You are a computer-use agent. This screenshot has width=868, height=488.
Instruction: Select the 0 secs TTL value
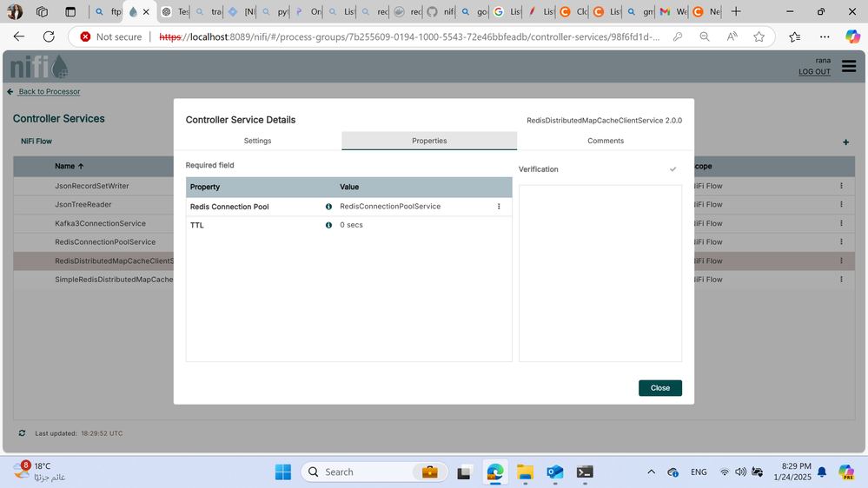[352, 225]
